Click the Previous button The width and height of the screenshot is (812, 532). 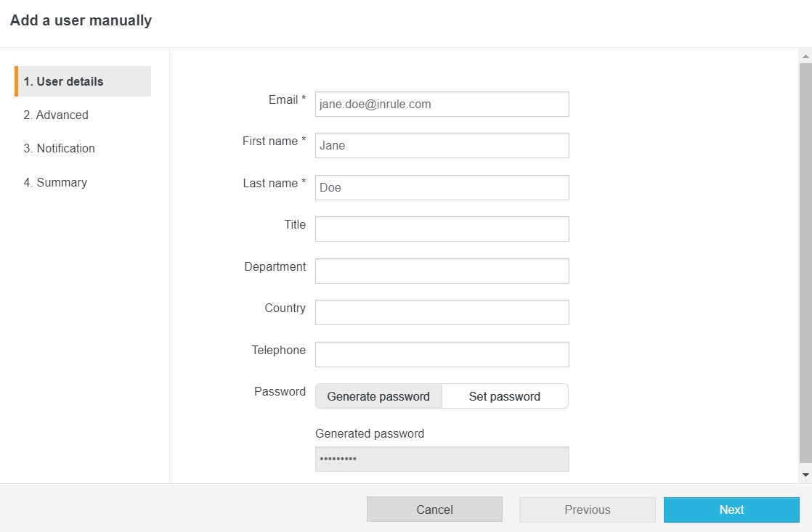pos(587,510)
